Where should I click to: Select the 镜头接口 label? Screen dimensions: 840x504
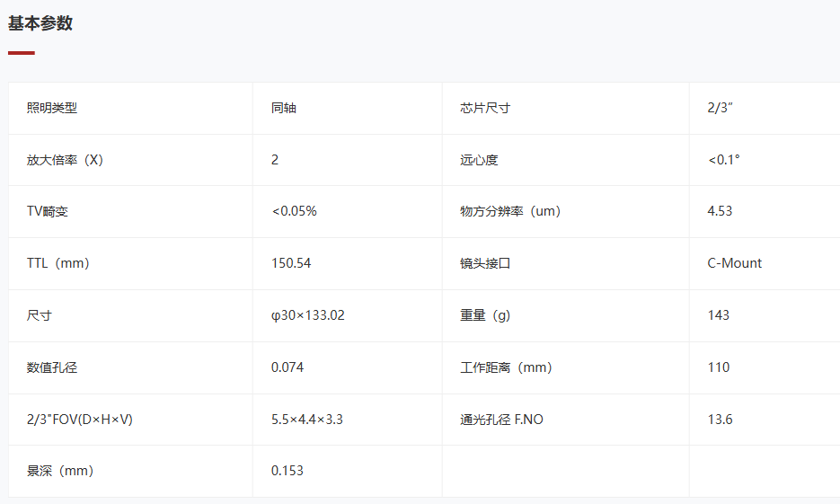tap(485, 263)
